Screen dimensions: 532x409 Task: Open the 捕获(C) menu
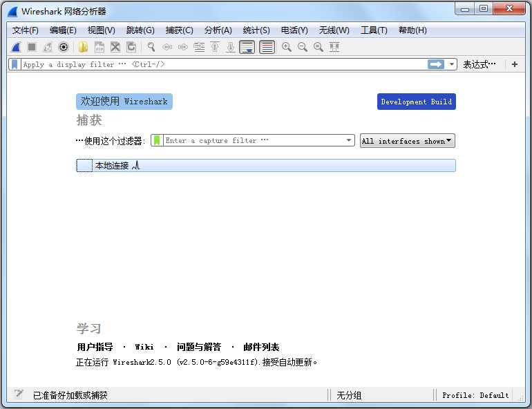point(179,30)
